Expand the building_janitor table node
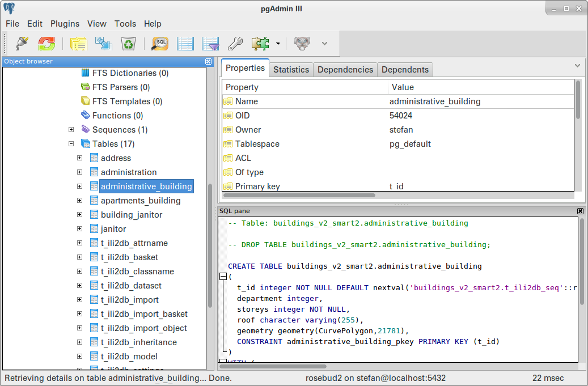Screen dimensions: 588x386 [79, 215]
